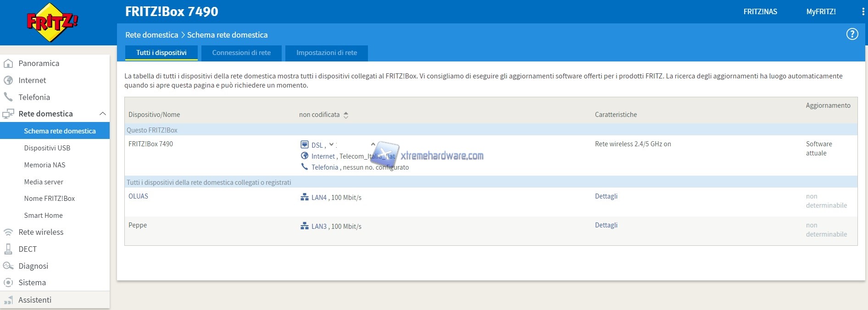
Task: Click the FRITZ! logo
Action: pyautogui.click(x=52, y=22)
